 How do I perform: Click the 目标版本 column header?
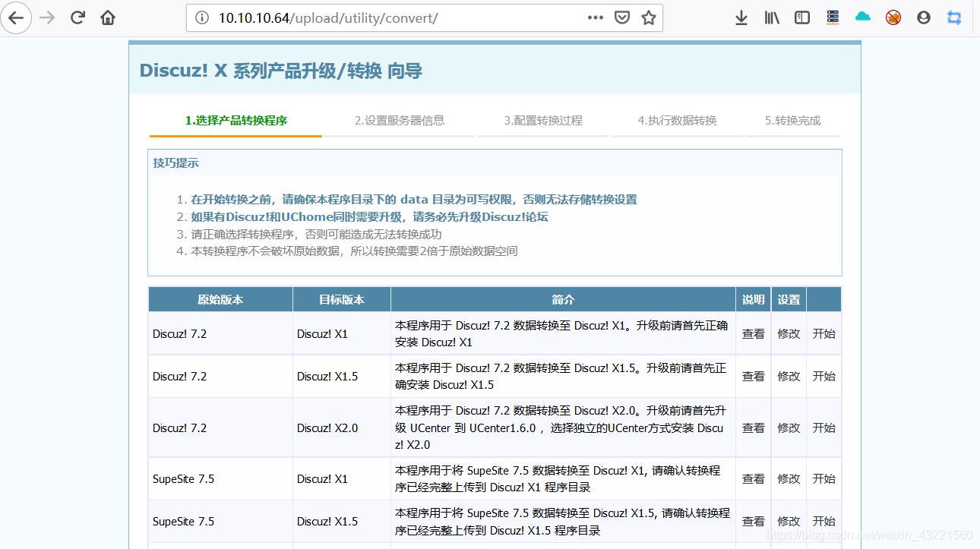pyautogui.click(x=341, y=299)
